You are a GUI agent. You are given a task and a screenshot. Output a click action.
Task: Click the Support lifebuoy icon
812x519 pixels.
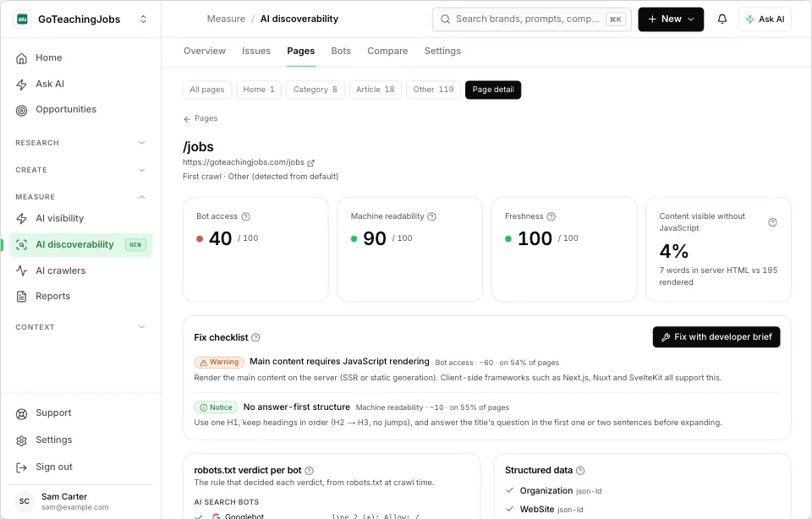pyautogui.click(x=21, y=413)
